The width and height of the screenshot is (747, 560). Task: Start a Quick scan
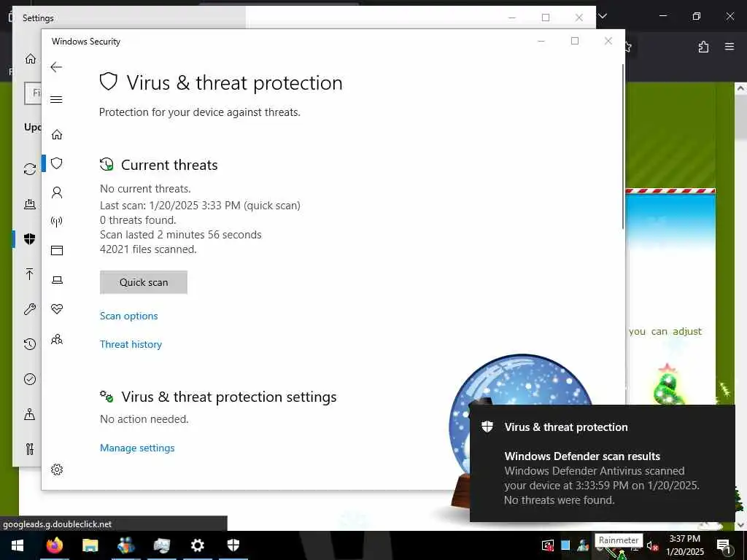[x=144, y=282]
